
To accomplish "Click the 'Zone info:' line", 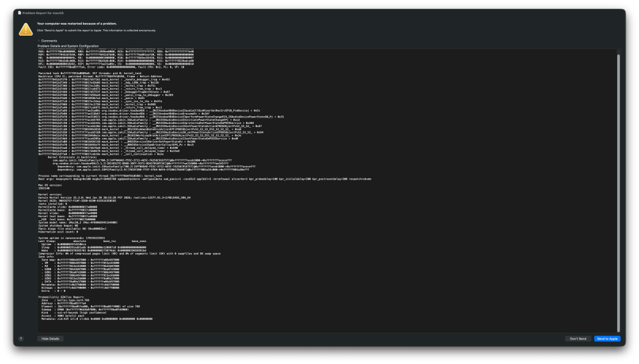I will point(47,257).
